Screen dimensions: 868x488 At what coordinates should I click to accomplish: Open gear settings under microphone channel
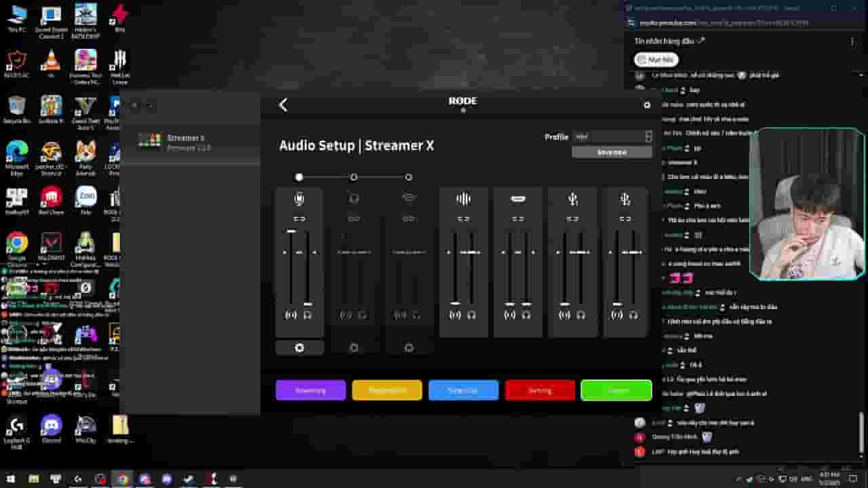pyautogui.click(x=300, y=348)
